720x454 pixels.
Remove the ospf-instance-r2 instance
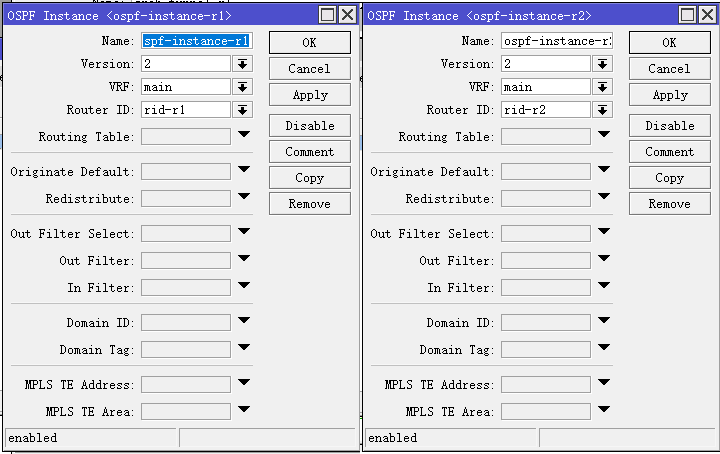669,204
